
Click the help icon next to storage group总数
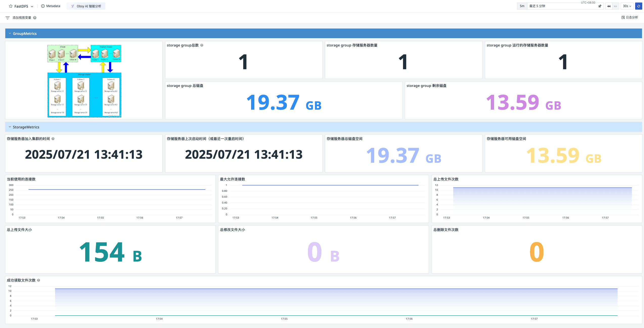point(202,45)
